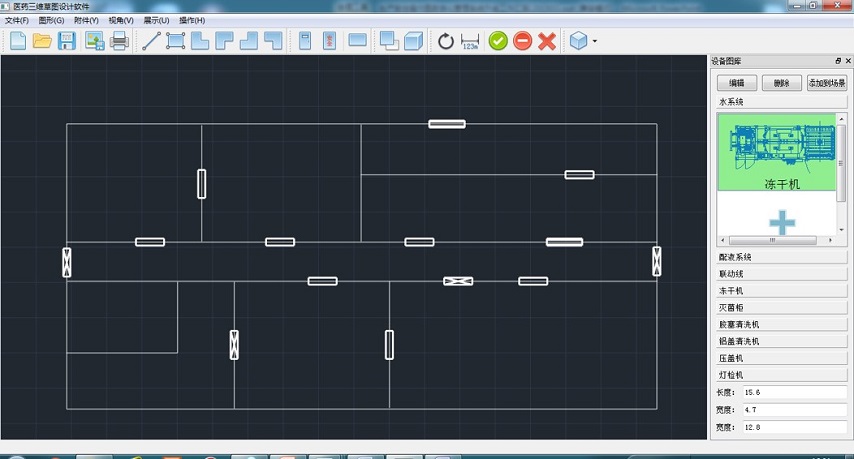The image size is (854, 459).
Task: Select the Rectangle room drawing tool
Action: click(x=176, y=41)
